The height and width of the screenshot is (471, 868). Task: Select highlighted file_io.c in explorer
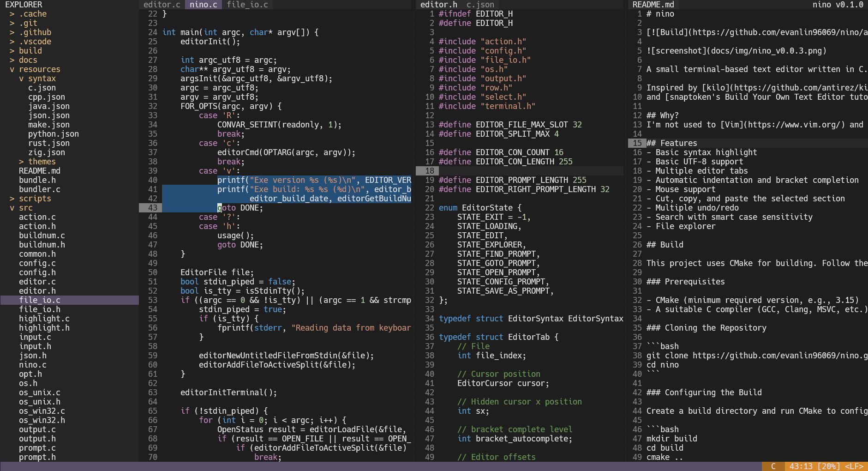pyautogui.click(x=69, y=300)
